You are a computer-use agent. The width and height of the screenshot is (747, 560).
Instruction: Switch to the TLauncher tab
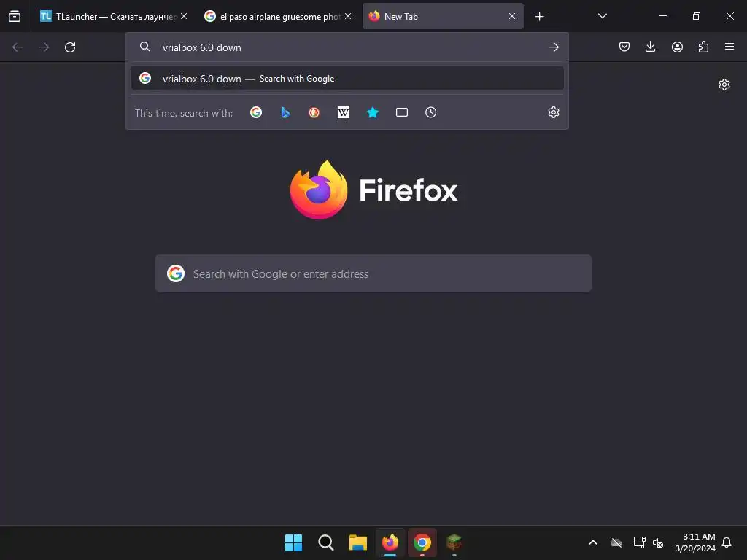[x=113, y=16]
